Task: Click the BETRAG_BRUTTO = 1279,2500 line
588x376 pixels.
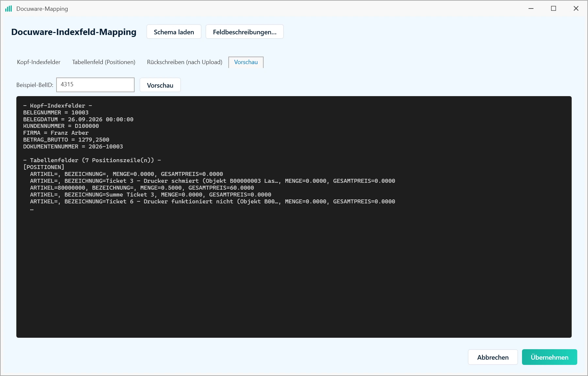Action: point(66,140)
